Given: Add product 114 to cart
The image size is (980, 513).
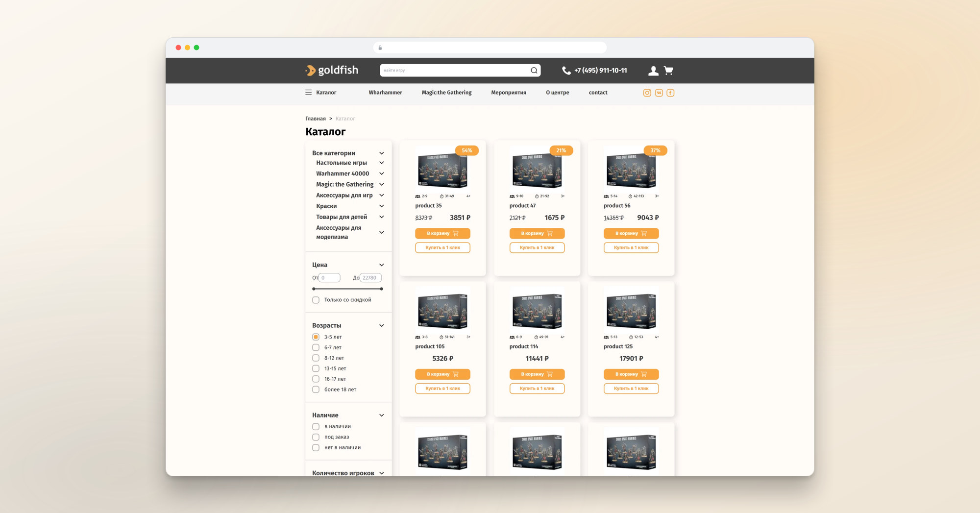Looking at the screenshot, I should tap(537, 374).
